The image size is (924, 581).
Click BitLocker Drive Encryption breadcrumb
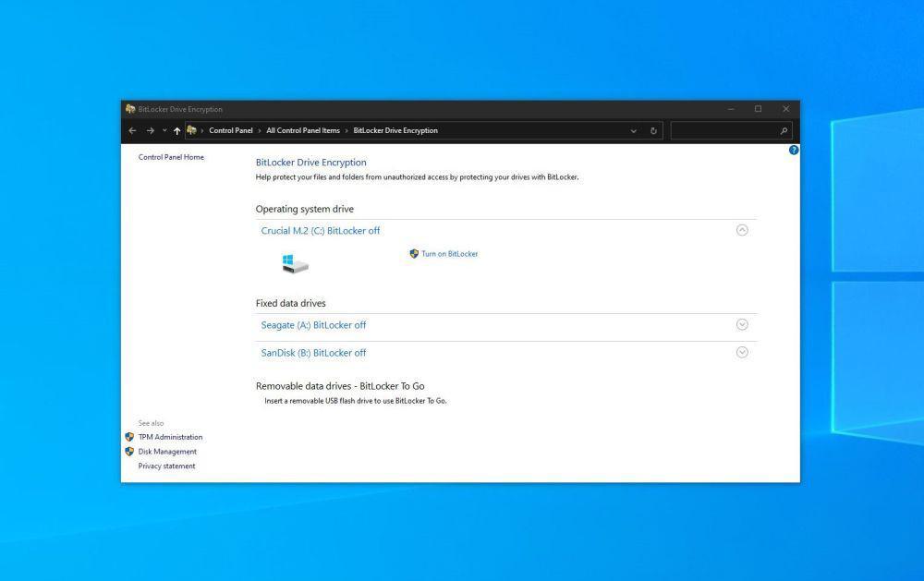[395, 131]
